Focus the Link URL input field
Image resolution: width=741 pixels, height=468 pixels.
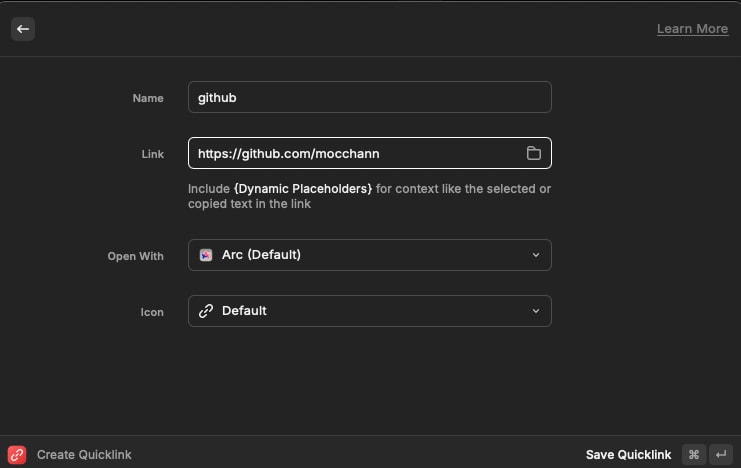point(370,153)
